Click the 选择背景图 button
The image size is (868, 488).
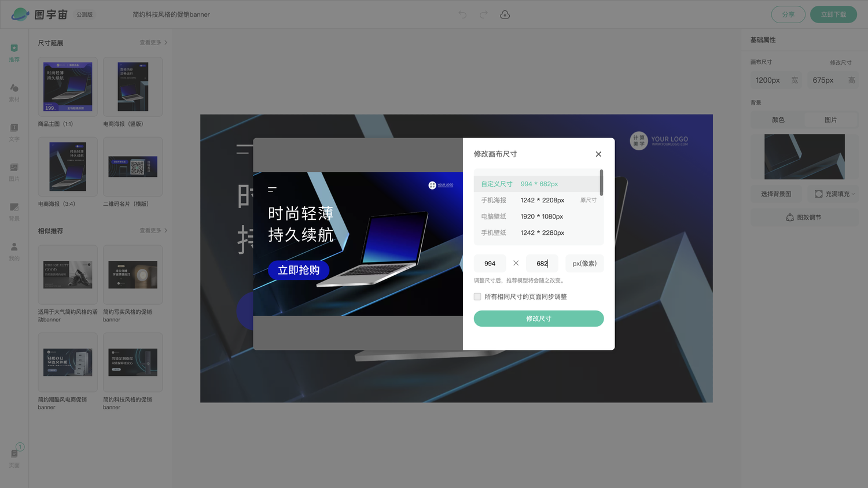coord(776,194)
